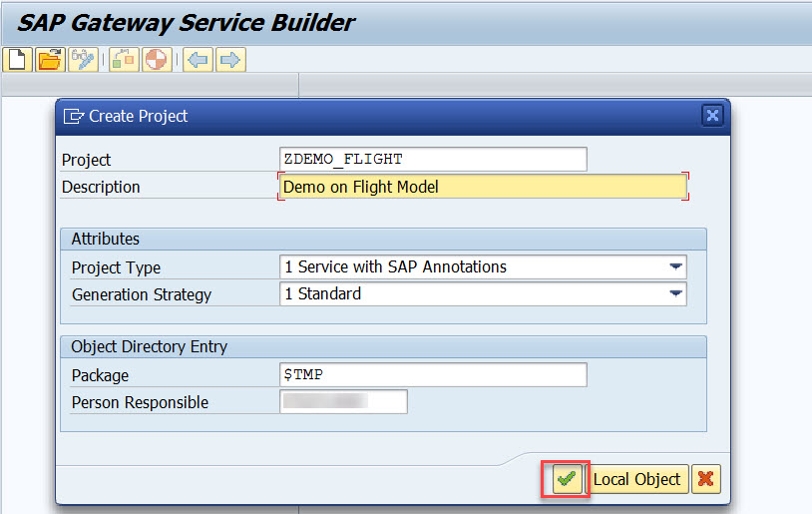812x514 pixels.
Task: Confirm with the green checkmark button
Action: (x=567, y=479)
